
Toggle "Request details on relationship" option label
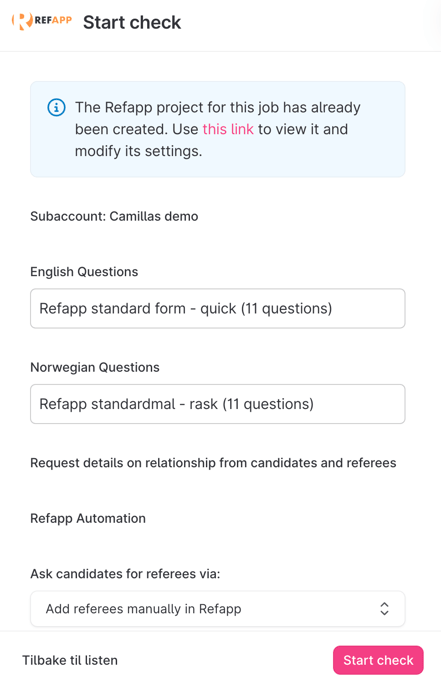pos(213,463)
